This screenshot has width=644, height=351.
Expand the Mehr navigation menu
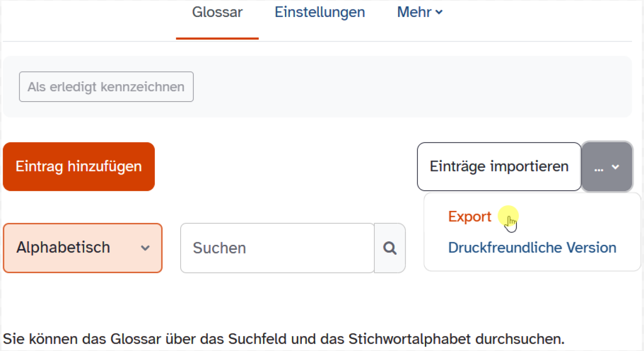pyautogui.click(x=419, y=13)
